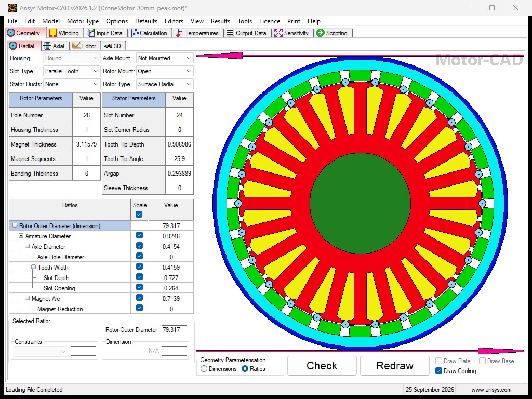Collapse the Armature Diameter tree node
The image size is (532, 399).
pyautogui.click(x=21, y=236)
